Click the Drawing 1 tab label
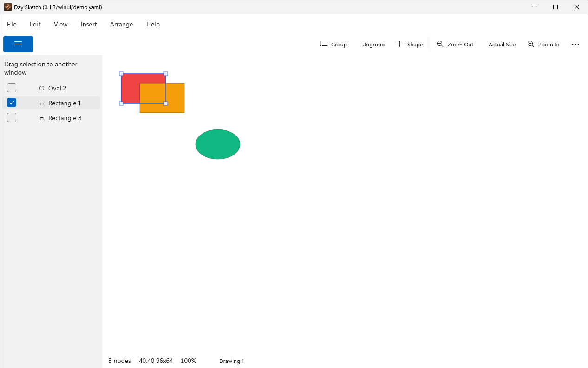 231,361
